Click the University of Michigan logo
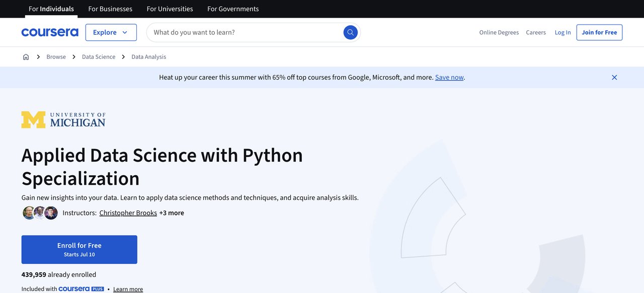Image resolution: width=644 pixels, height=293 pixels. click(x=63, y=120)
